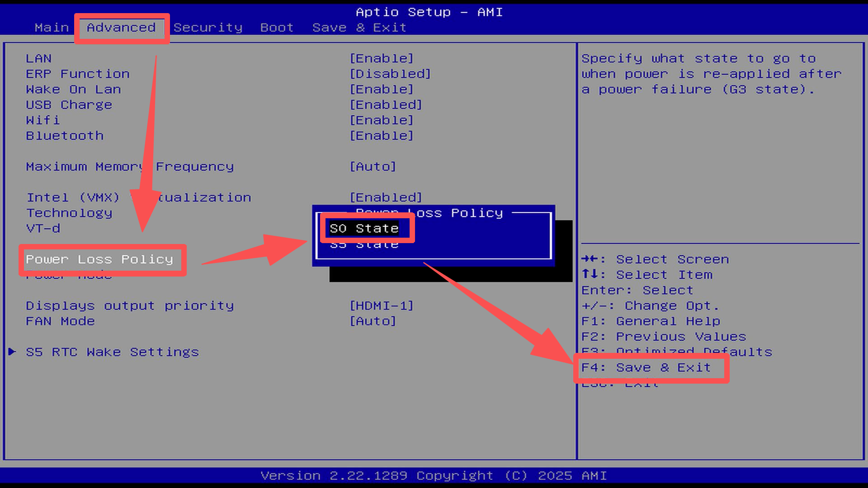Open the Boot tab
Screen dimensions: 868x488
click(x=277, y=28)
